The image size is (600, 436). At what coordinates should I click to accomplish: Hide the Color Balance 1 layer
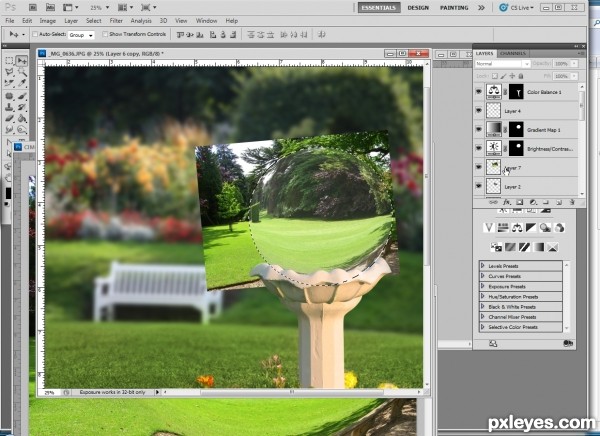(x=479, y=92)
